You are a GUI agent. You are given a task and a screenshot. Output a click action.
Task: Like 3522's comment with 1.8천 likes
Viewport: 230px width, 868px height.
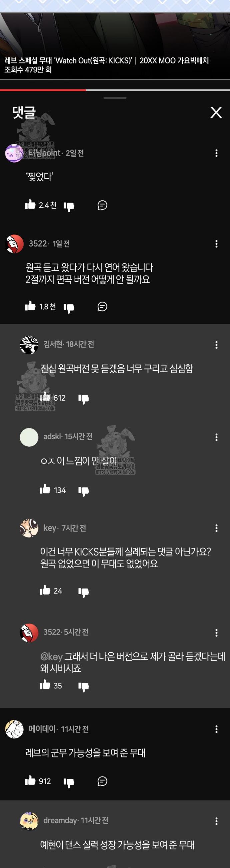(x=30, y=305)
